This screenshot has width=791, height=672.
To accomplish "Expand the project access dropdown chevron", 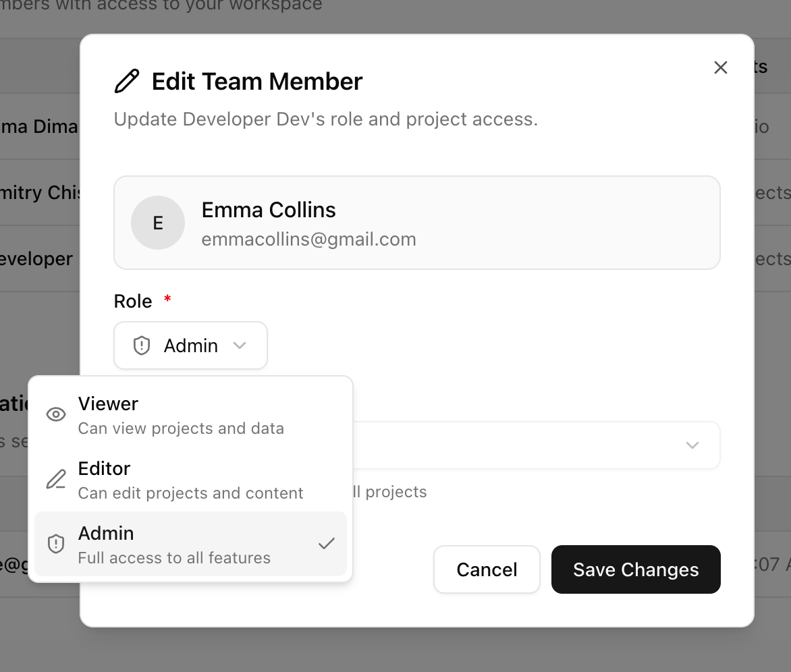I will [692, 445].
